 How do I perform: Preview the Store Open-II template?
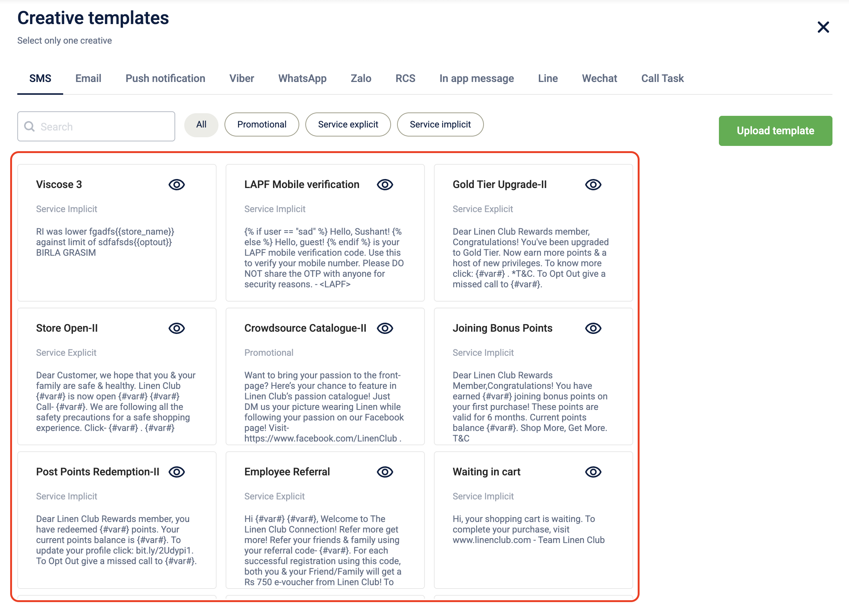(177, 328)
